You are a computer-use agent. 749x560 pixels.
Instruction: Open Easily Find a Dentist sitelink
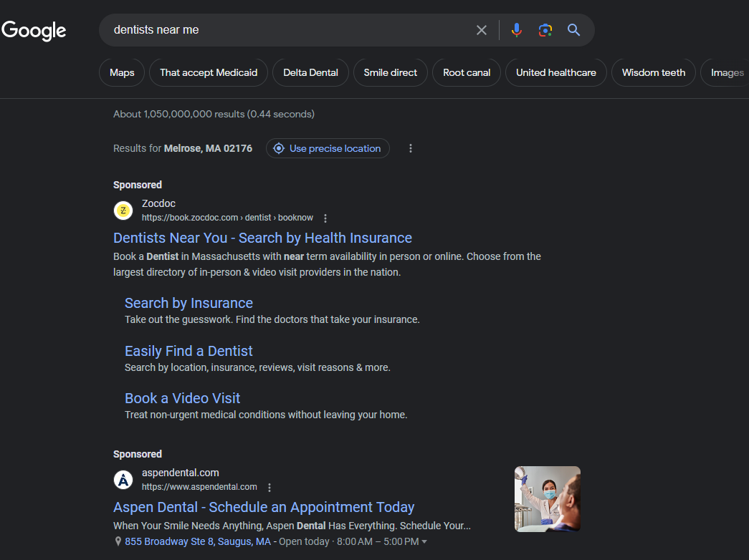coord(189,351)
